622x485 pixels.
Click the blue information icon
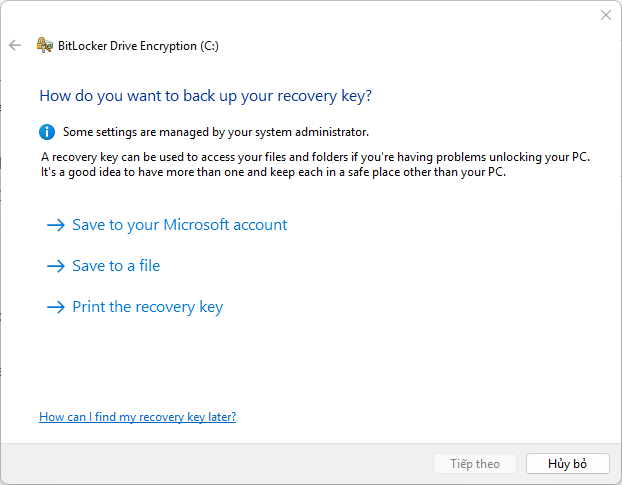[x=47, y=132]
